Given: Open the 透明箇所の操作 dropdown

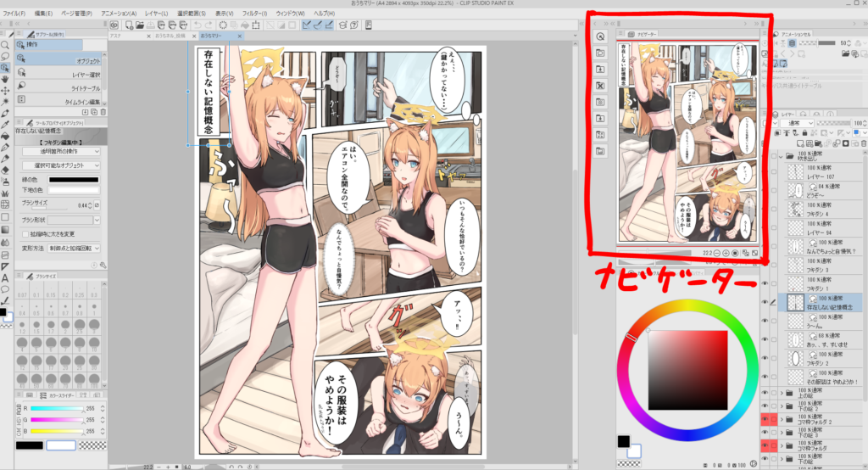Looking at the screenshot, I should coord(61,151).
